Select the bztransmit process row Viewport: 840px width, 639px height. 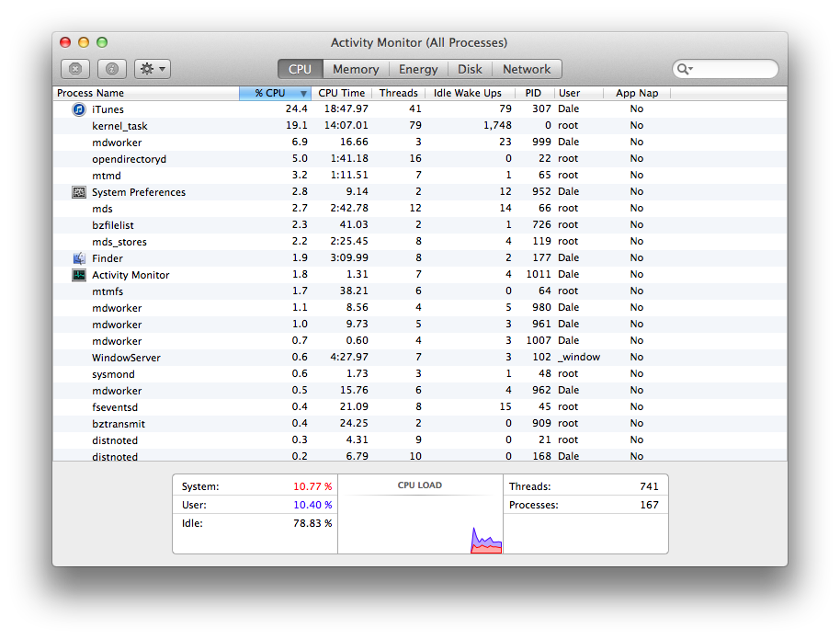(x=420, y=424)
